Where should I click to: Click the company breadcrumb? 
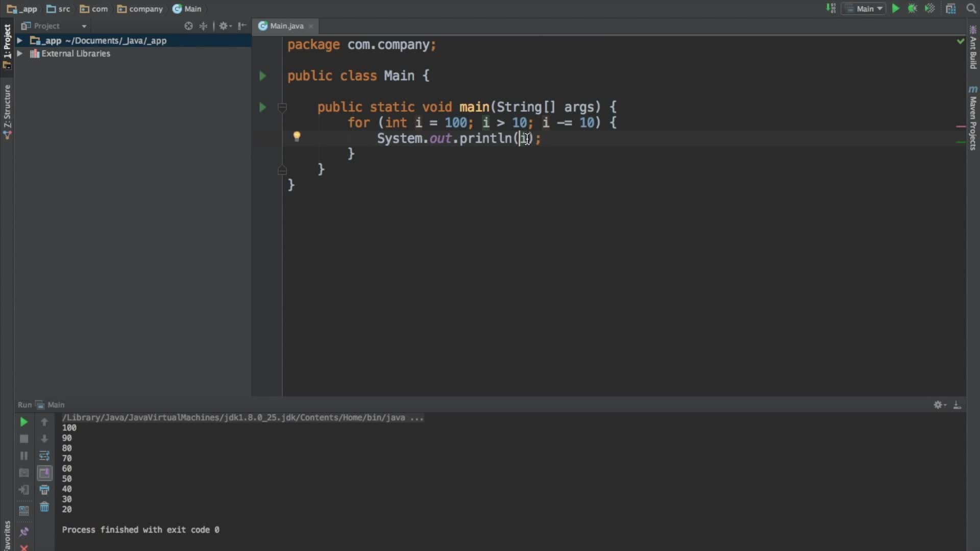pos(140,9)
